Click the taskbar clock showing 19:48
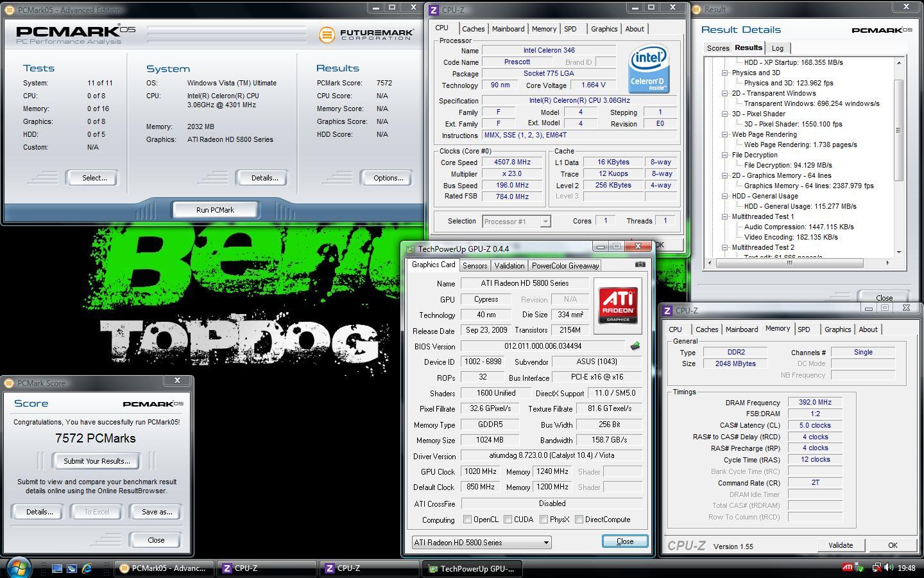The image size is (924, 578). click(x=906, y=568)
